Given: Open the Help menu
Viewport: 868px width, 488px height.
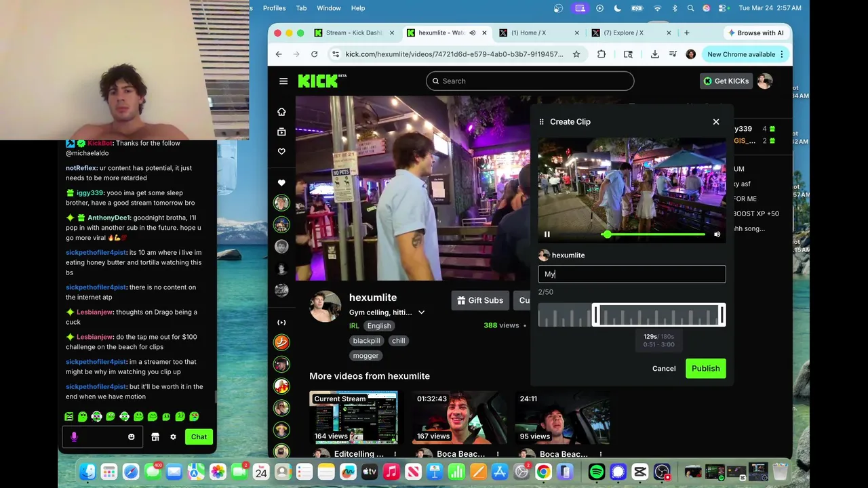Looking at the screenshot, I should coord(358,8).
